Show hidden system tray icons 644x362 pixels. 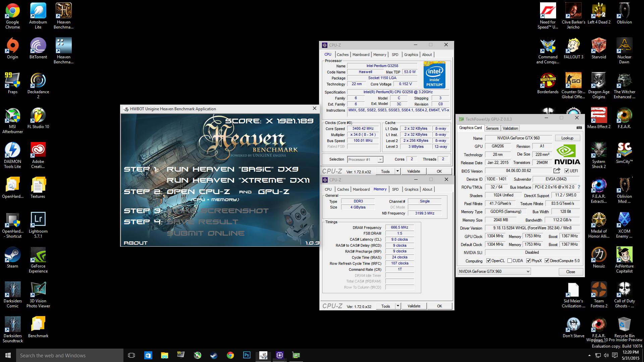[589, 355]
